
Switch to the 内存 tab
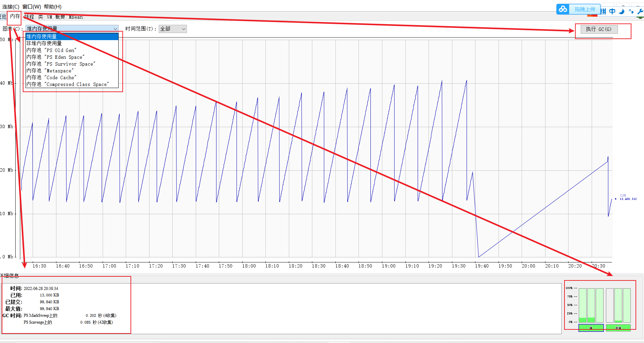pos(15,16)
